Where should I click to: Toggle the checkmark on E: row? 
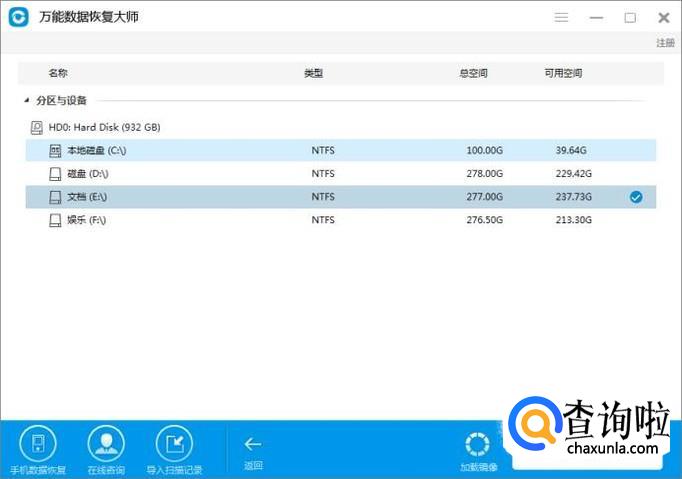636,197
